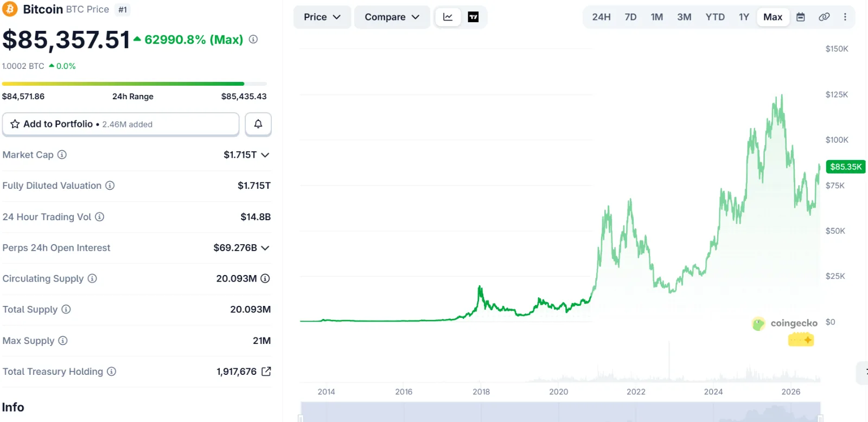This screenshot has height=422, width=868.
Task: Select YTD chart range
Action: (x=715, y=17)
